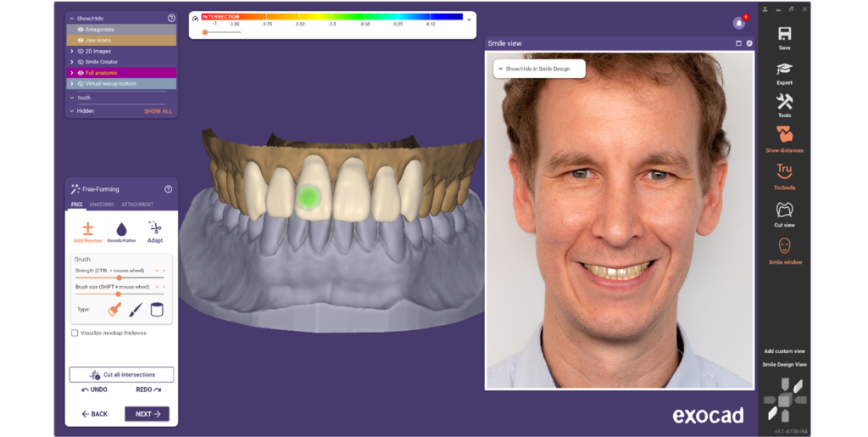
Task: Show the hidden 2D Images layer
Action: point(81,51)
